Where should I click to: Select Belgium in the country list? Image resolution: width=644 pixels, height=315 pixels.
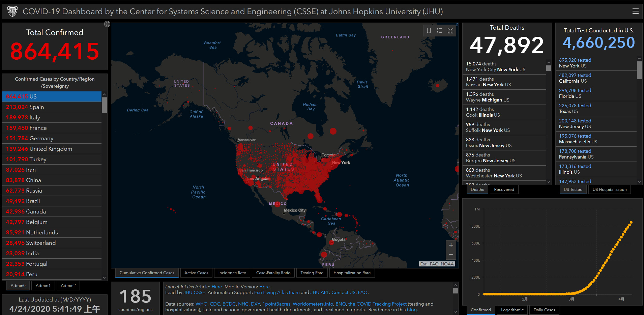[52, 222]
